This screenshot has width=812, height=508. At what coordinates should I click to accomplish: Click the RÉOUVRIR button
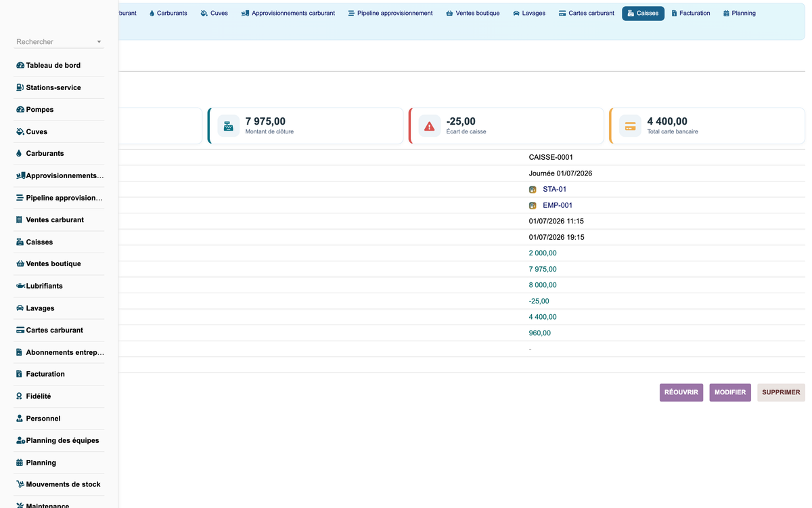tap(681, 393)
